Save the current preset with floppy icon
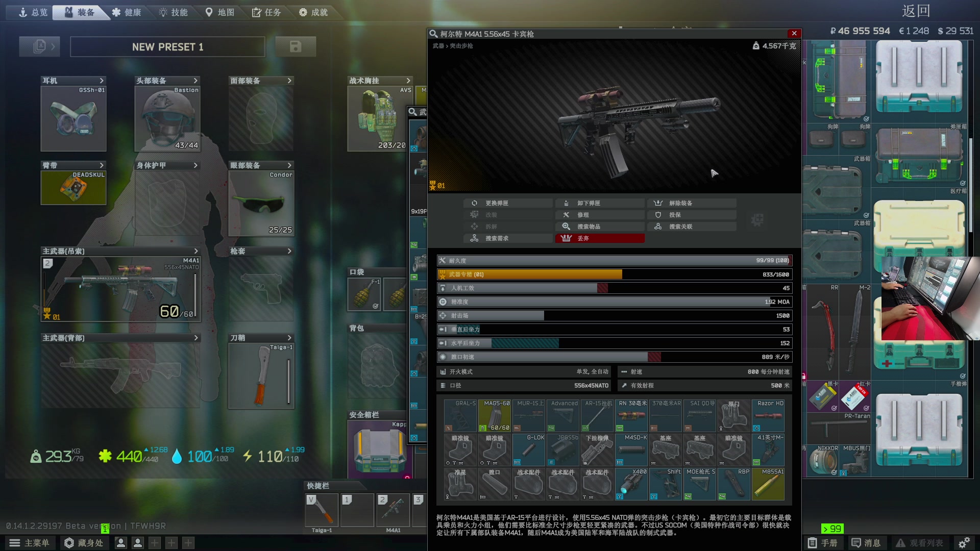Viewport: 980px width, 551px height. pyautogui.click(x=296, y=46)
